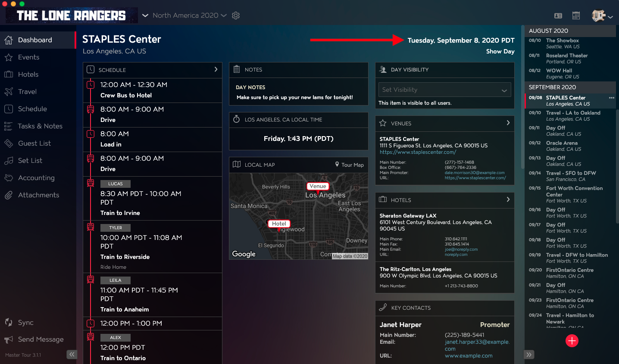Open noreply.com hotel URL link
This screenshot has width=619, height=364.
point(456,255)
